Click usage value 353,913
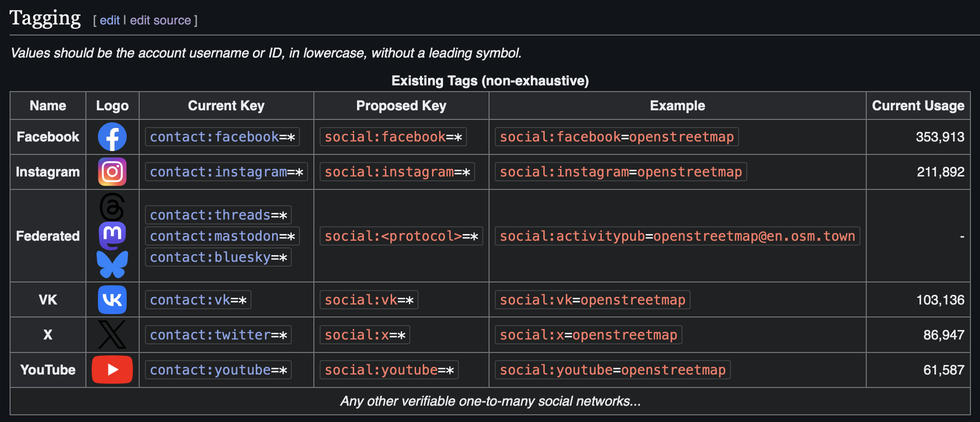Viewport: 980px width, 422px height. click(940, 137)
